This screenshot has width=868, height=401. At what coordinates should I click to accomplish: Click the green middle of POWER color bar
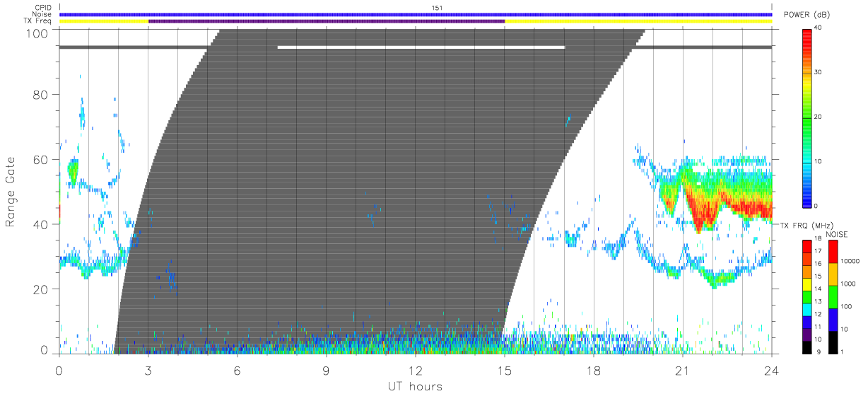[808, 117]
